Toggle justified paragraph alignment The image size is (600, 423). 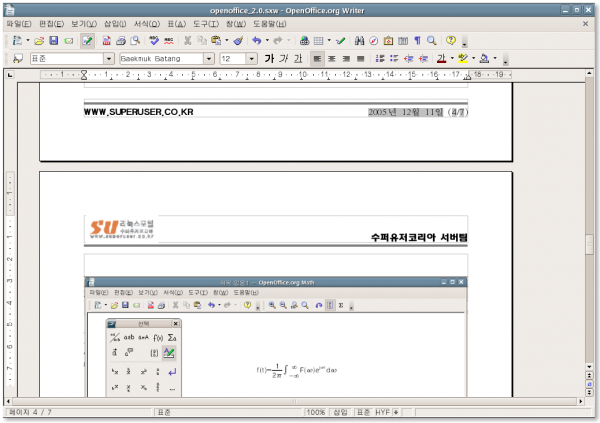pyautogui.click(x=360, y=59)
